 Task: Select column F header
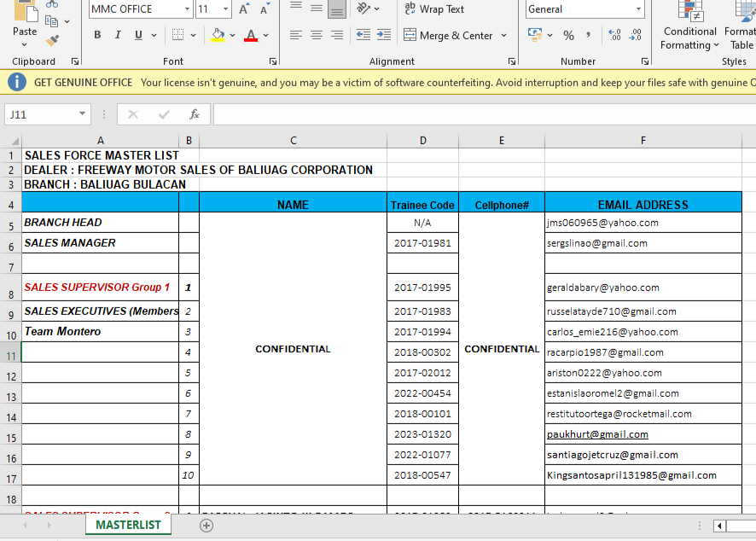(643, 140)
